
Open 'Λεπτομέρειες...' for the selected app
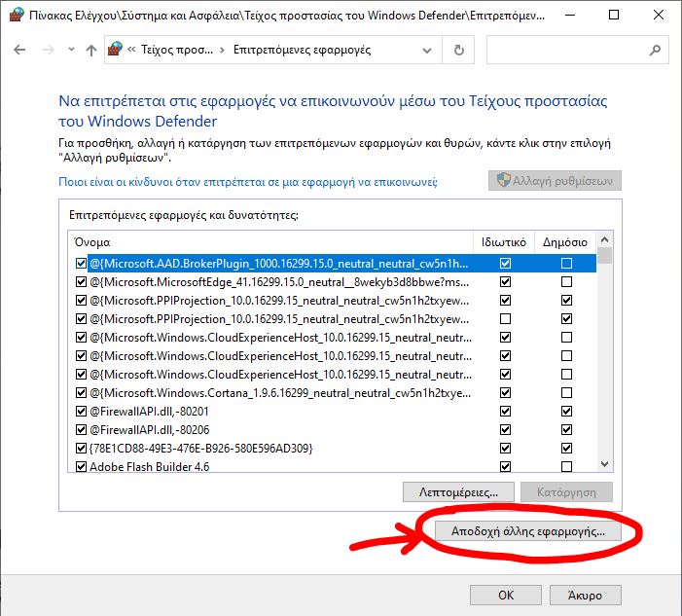point(458,492)
